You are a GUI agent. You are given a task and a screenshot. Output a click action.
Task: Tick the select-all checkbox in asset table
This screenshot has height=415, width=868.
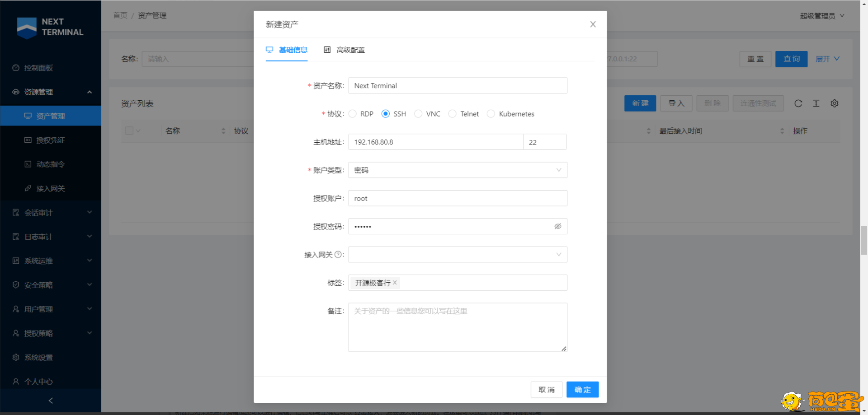[x=129, y=131]
